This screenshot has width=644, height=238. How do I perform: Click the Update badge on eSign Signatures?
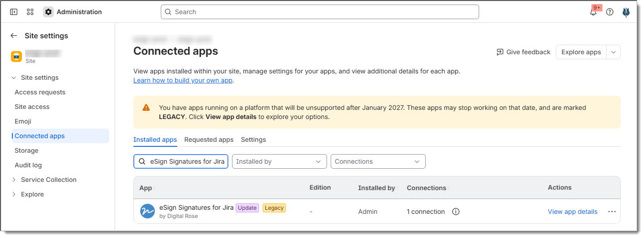247,208
